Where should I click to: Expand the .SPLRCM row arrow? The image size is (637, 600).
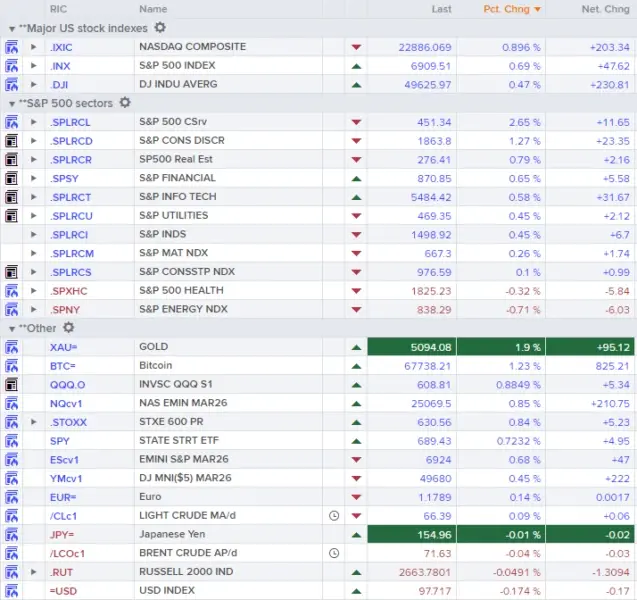click(34, 253)
